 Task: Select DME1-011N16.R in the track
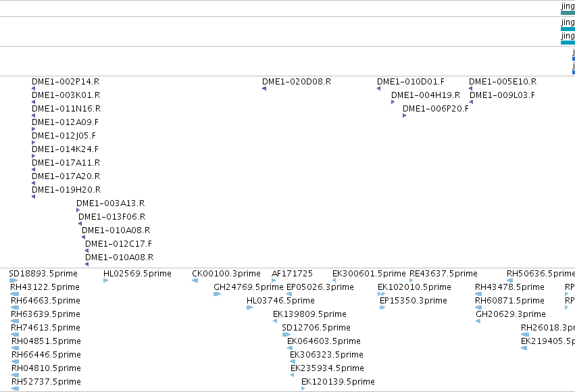[x=66, y=109]
